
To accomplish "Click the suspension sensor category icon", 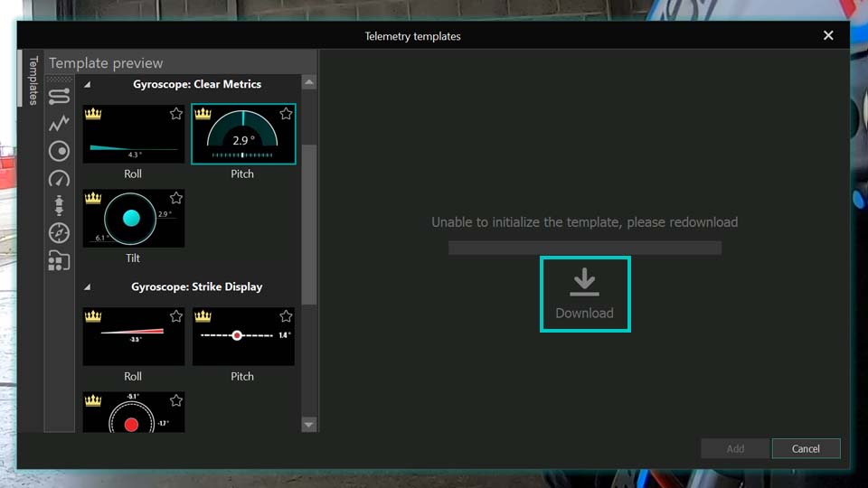I will (59, 206).
